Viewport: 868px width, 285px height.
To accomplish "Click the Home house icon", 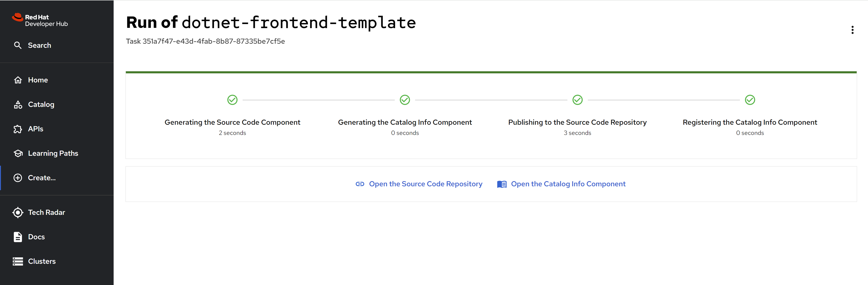I will coord(18,80).
